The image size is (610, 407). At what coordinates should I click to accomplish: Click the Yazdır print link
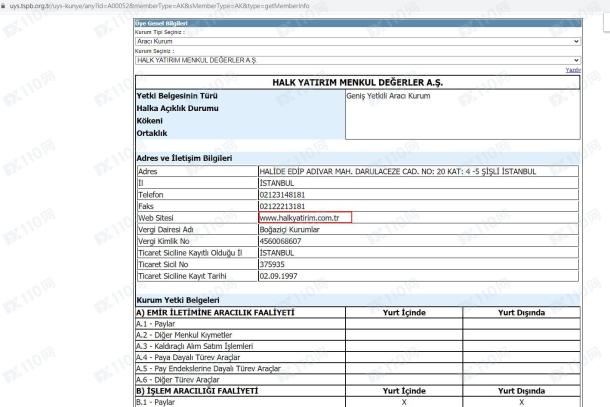pos(573,70)
